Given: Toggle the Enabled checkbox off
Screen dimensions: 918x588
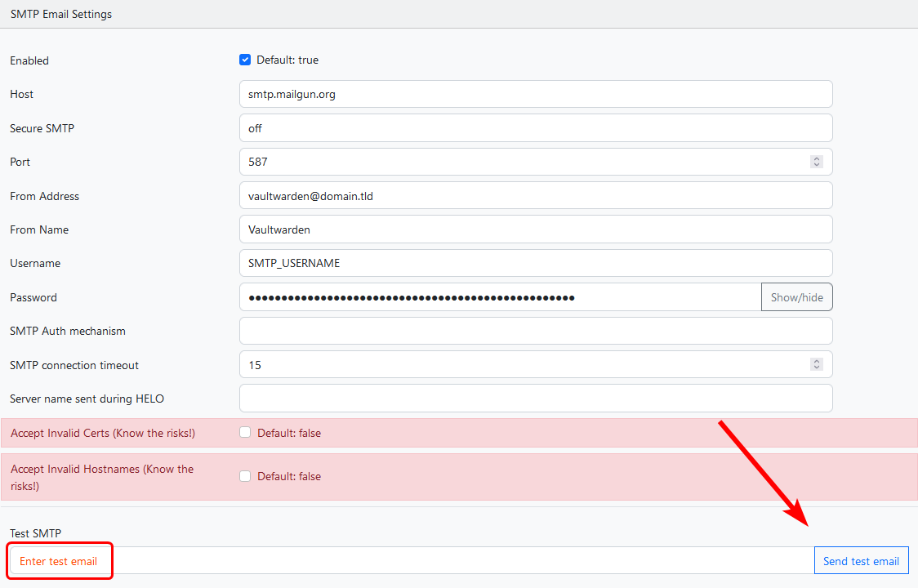Looking at the screenshot, I should [x=245, y=59].
